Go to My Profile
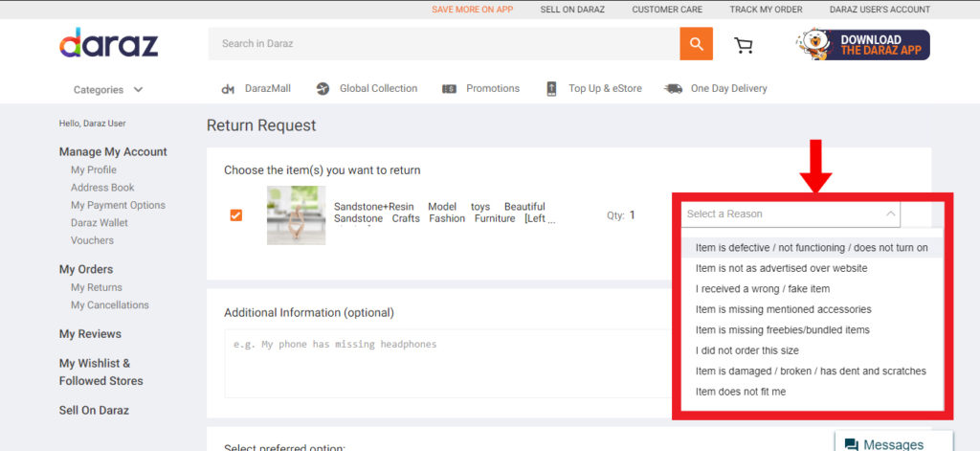The height and width of the screenshot is (451, 980). 94,170
